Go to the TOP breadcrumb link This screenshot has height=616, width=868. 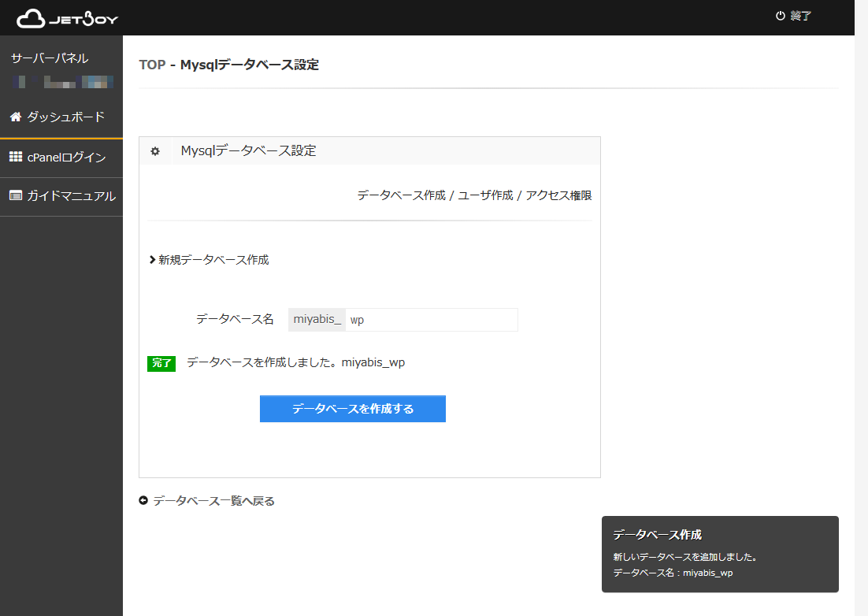tap(152, 65)
